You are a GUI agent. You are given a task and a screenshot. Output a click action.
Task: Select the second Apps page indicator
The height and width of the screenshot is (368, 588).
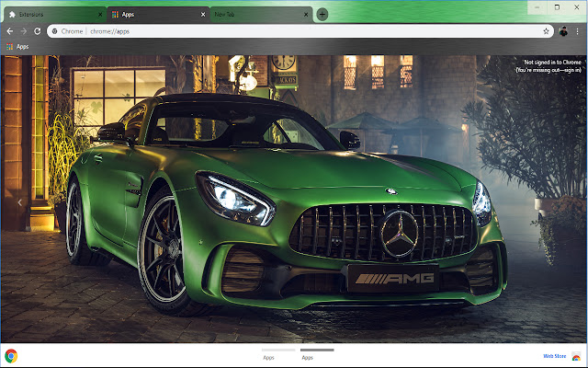coord(317,353)
